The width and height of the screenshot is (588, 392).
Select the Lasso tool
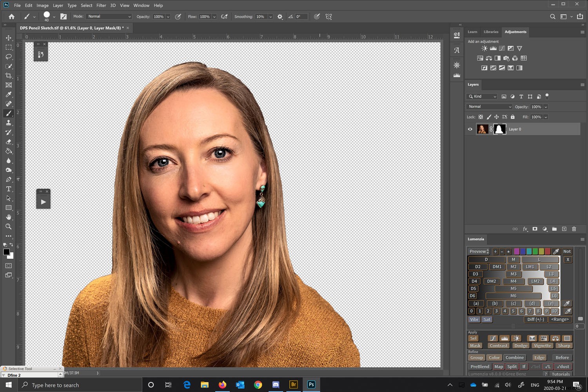[x=9, y=56]
